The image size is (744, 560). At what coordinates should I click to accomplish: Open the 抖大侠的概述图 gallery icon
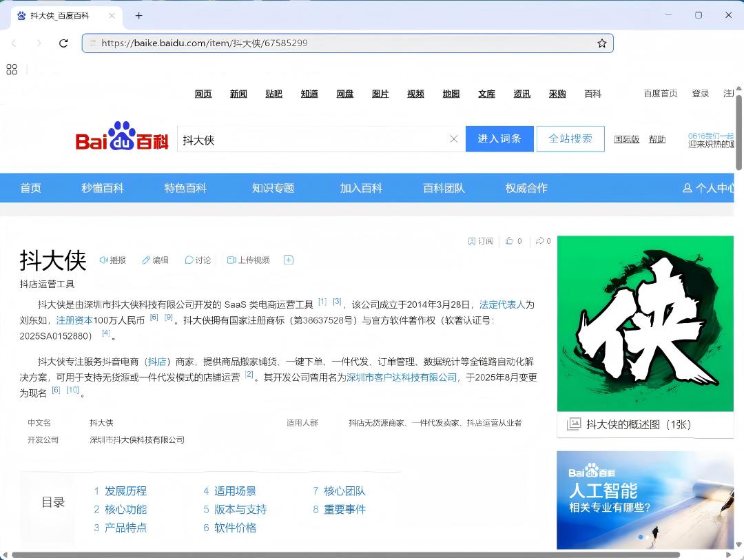pos(574,424)
